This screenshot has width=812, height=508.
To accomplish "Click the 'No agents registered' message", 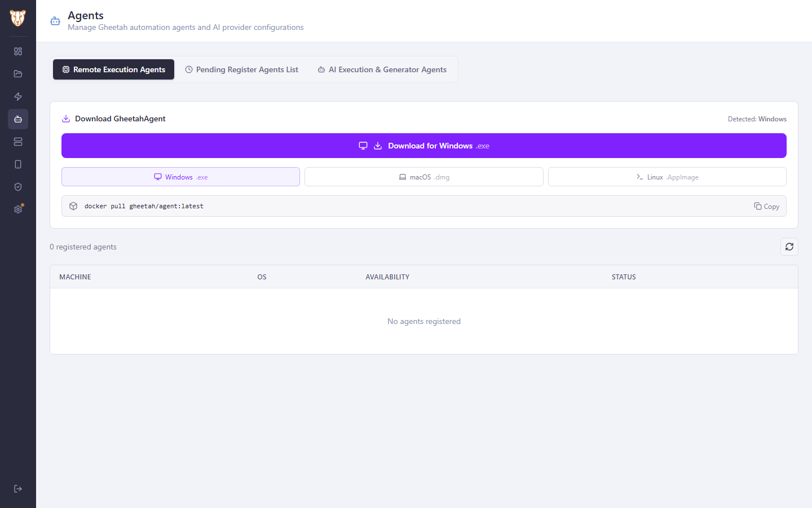I will tap(424, 321).
